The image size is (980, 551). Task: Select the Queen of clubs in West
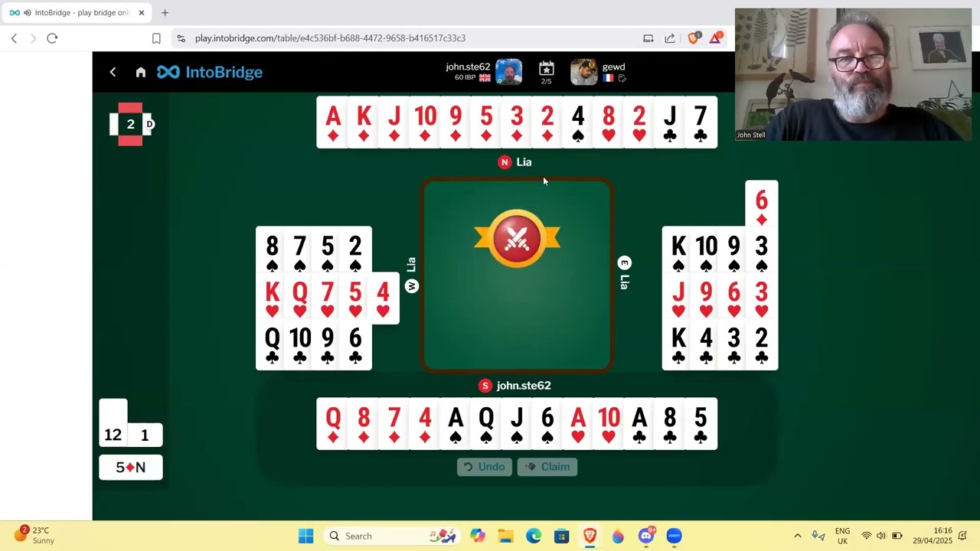point(272,344)
